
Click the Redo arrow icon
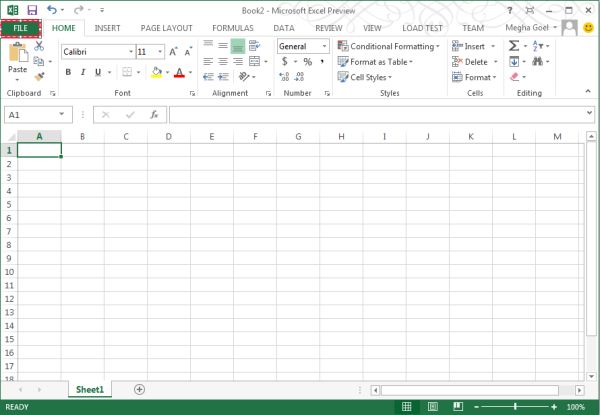pos(78,10)
